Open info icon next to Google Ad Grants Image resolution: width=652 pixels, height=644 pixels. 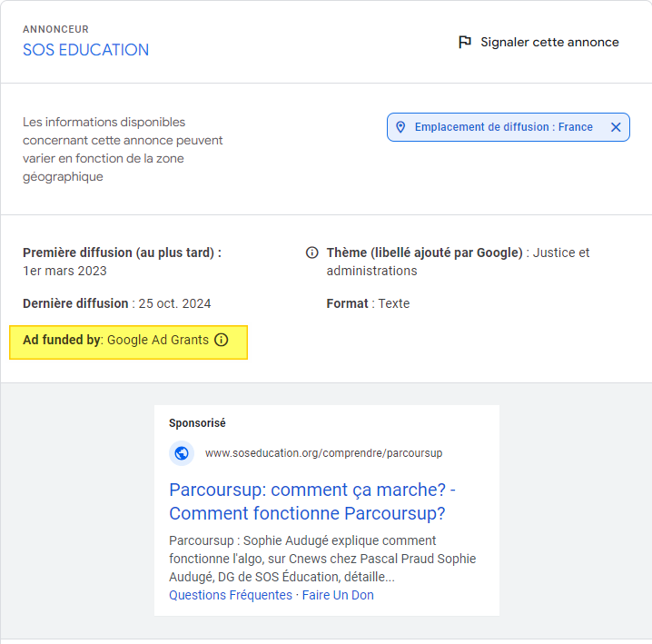222,340
